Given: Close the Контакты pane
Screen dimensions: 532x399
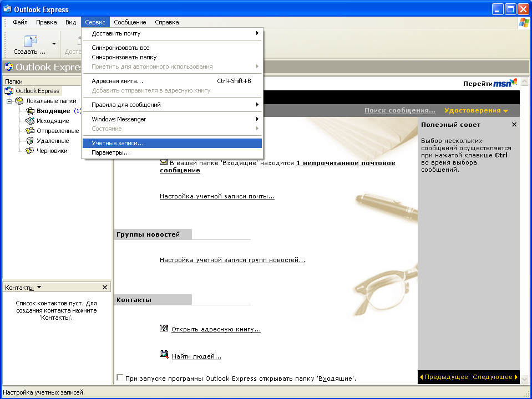Looking at the screenshot, I should (x=105, y=288).
